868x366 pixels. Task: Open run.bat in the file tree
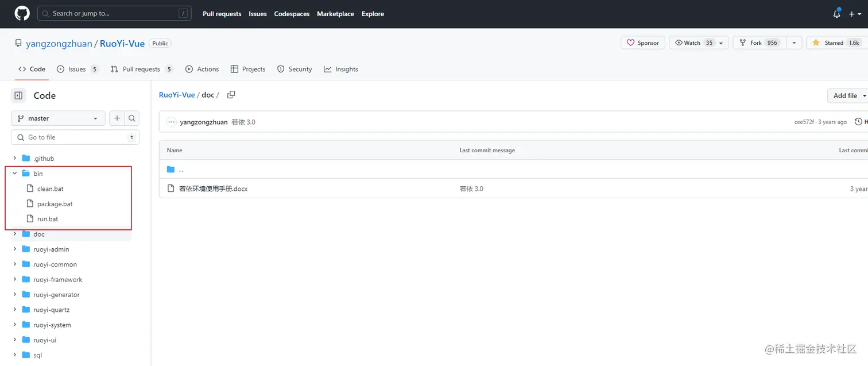pyautogui.click(x=48, y=219)
